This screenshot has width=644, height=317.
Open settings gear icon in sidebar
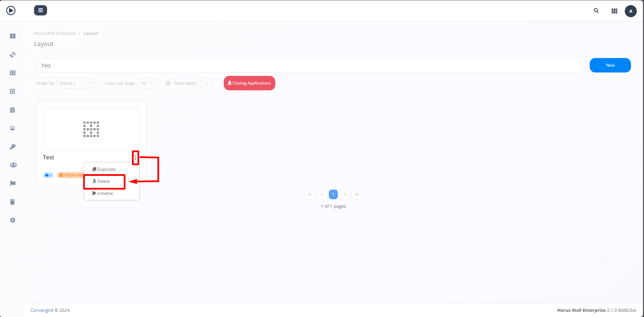pyautogui.click(x=13, y=220)
